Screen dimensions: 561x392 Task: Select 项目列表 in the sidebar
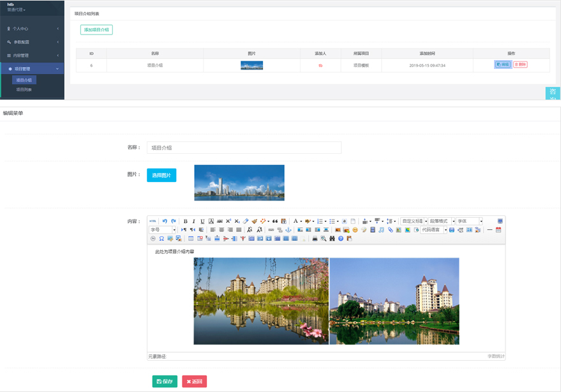(24, 90)
